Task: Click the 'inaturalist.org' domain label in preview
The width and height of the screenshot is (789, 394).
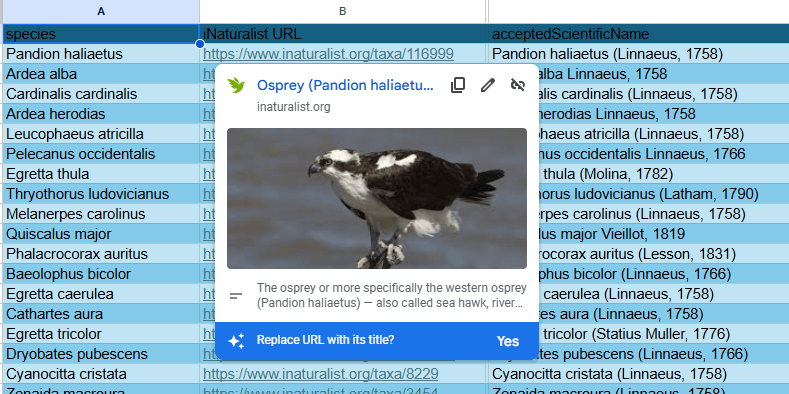Action: point(293,107)
